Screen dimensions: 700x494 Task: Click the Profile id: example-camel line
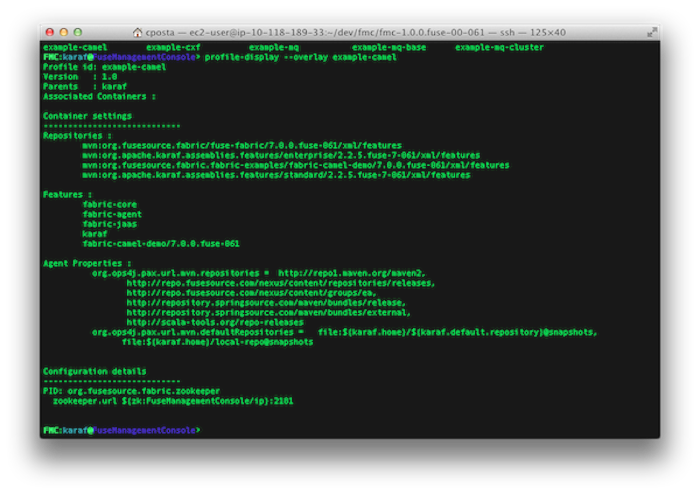[x=104, y=67]
